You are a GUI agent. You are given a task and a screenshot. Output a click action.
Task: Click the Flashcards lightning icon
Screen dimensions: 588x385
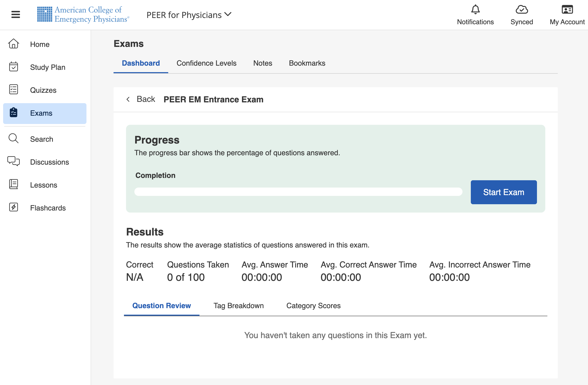(x=14, y=207)
